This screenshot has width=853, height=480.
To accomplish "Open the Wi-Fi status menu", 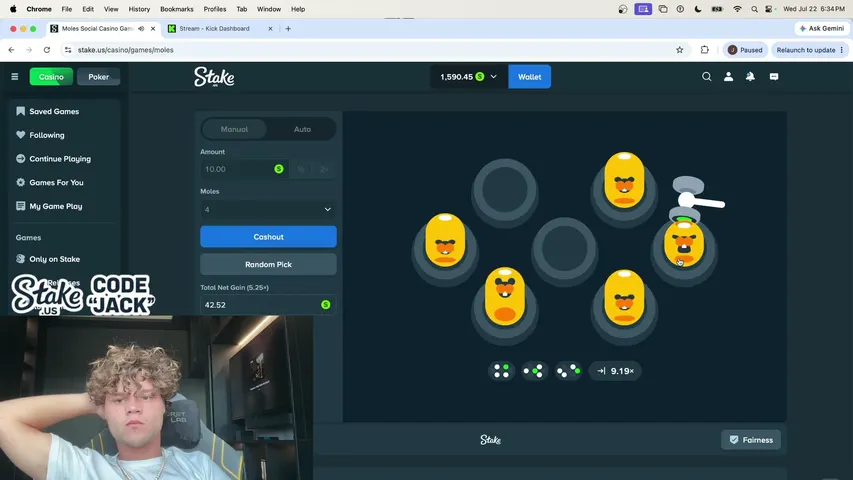I will tap(737, 9).
